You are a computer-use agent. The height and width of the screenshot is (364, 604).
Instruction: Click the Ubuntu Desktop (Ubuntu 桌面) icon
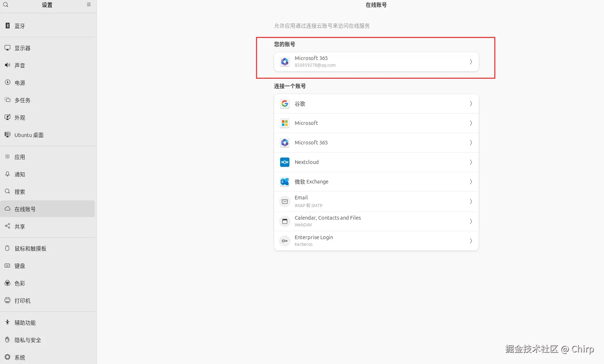pos(7,134)
